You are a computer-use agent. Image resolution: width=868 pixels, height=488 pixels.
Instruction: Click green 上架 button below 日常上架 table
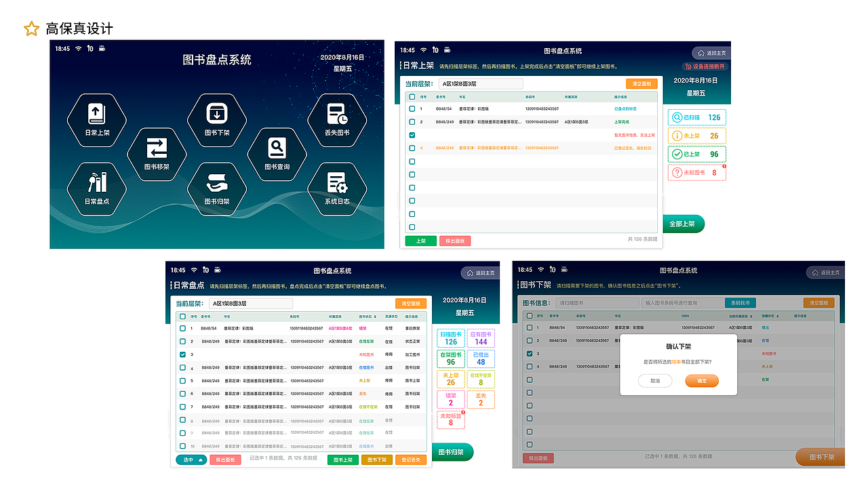pyautogui.click(x=421, y=241)
